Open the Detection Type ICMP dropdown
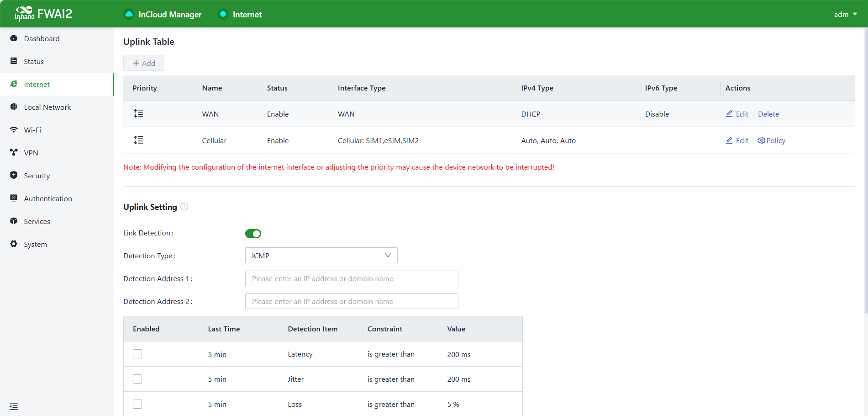Screen dimensions: 868x416 pos(321,256)
